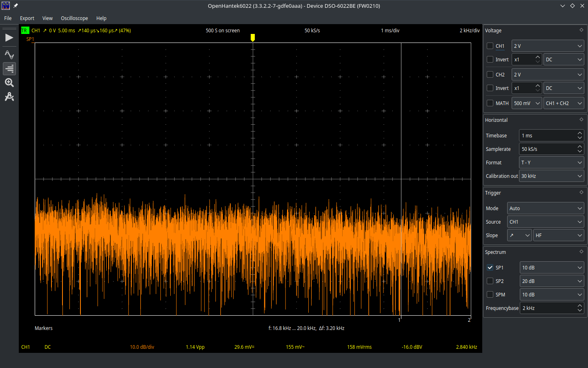The width and height of the screenshot is (588, 368).
Task: Click the SP1 trace label
Action: tap(30, 39)
